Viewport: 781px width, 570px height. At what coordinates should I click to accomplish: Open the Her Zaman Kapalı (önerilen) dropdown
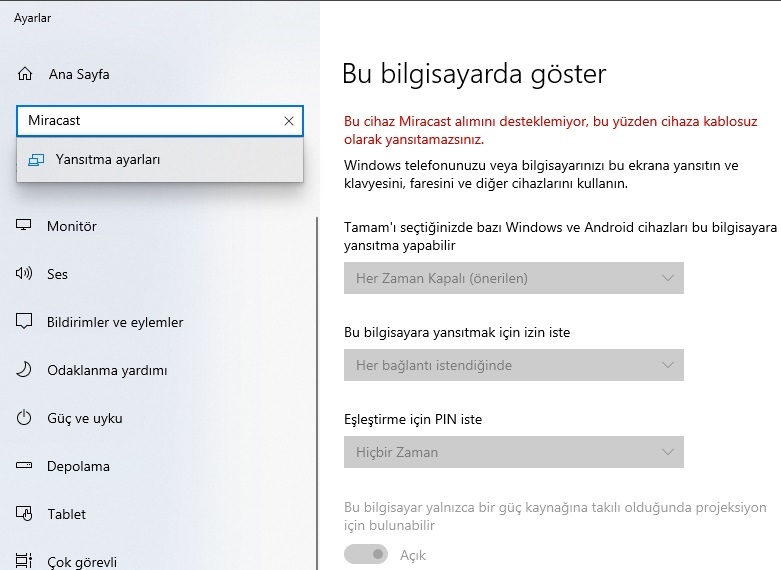click(514, 278)
